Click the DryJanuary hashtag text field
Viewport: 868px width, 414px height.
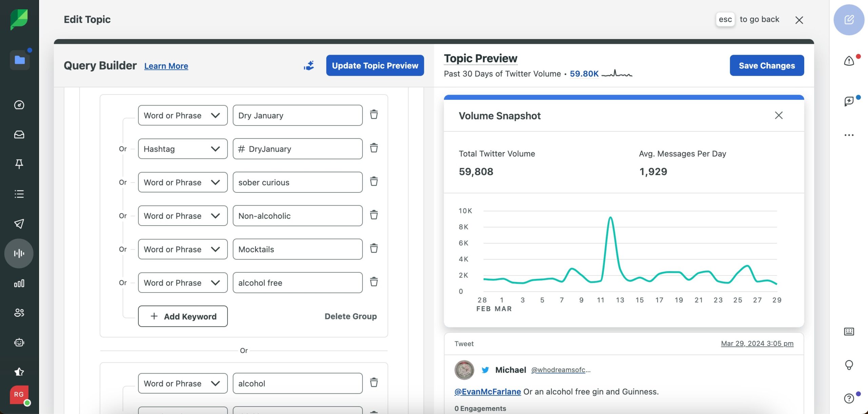pyautogui.click(x=297, y=149)
